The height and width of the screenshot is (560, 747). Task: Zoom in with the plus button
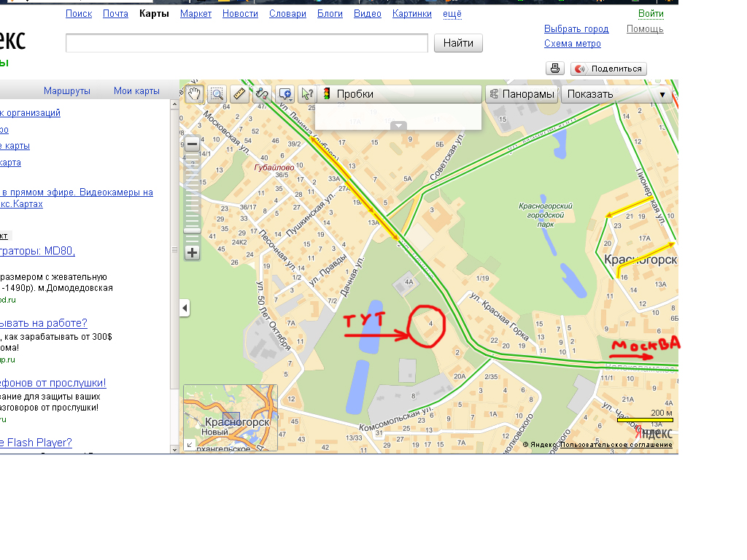pyautogui.click(x=192, y=252)
